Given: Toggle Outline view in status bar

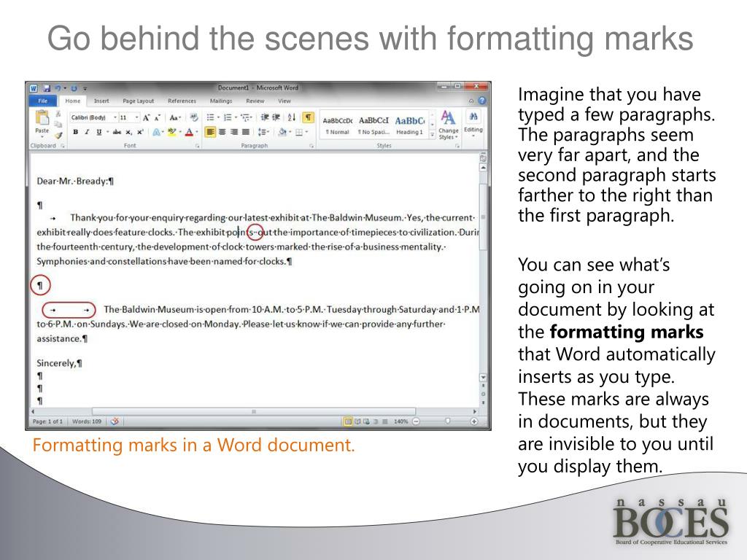Looking at the screenshot, I should click(376, 421).
